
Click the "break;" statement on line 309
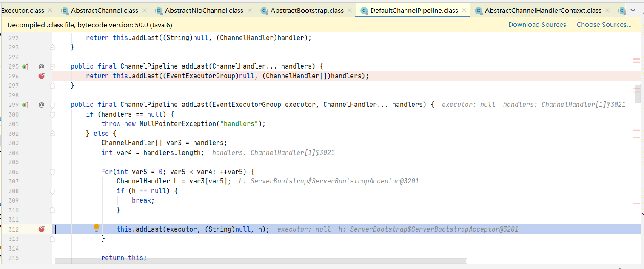tap(143, 200)
